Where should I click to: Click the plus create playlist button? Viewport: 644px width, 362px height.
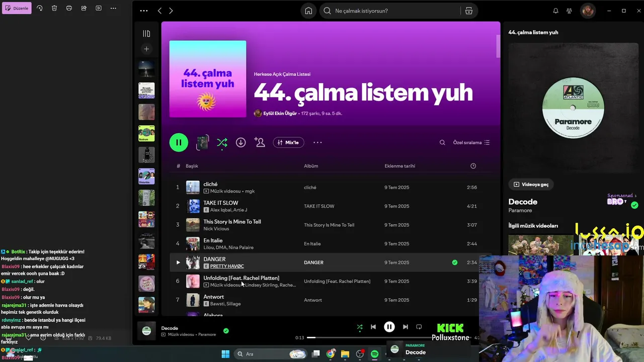click(146, 49)
